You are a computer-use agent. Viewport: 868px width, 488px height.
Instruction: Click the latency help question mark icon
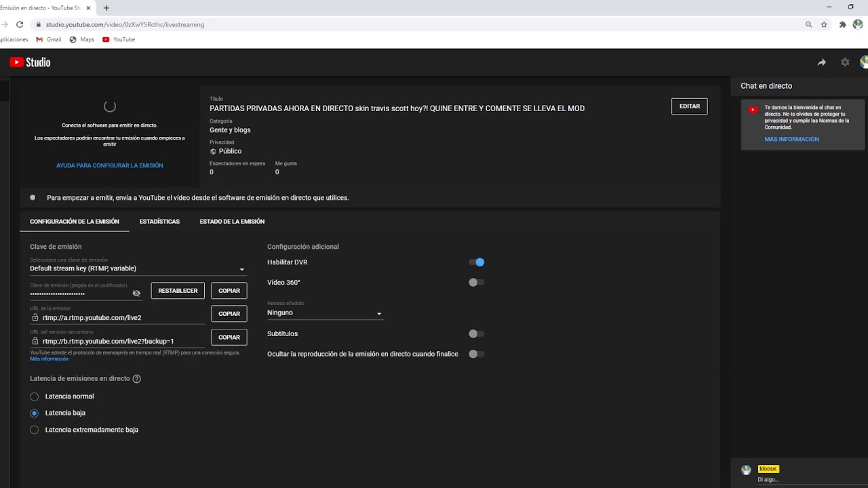(x=137, y=379)
